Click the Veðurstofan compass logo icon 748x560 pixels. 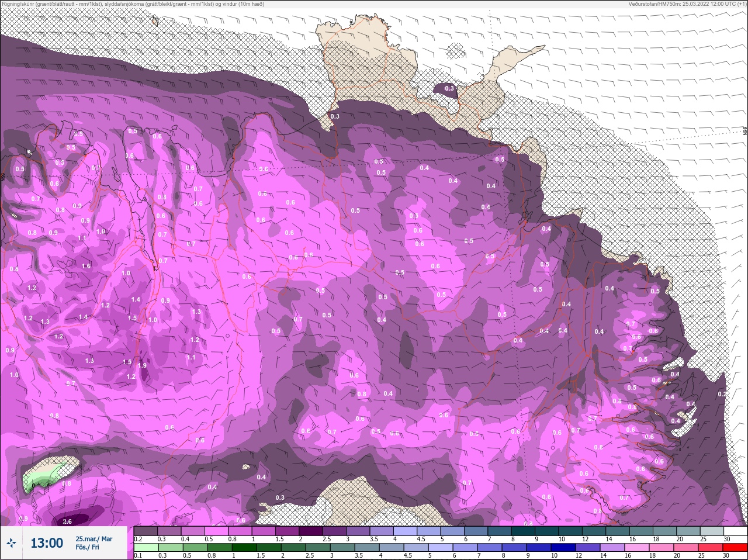point(11,544)
